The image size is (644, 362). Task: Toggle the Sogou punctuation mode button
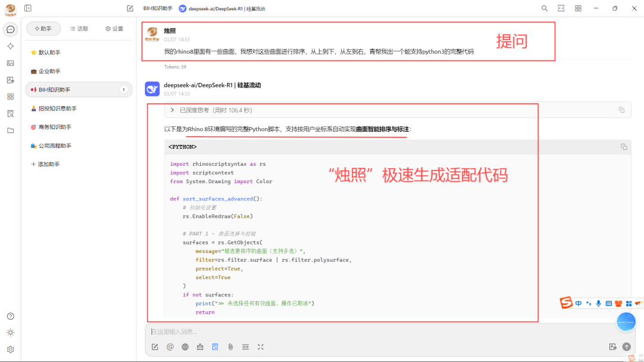pos(589,303)
